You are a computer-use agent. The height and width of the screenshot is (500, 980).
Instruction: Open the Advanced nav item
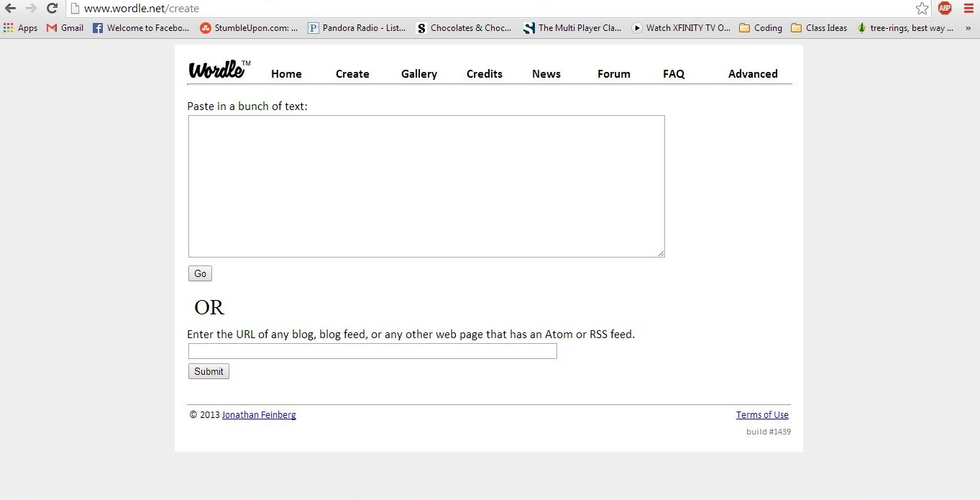tap(753, 74)
